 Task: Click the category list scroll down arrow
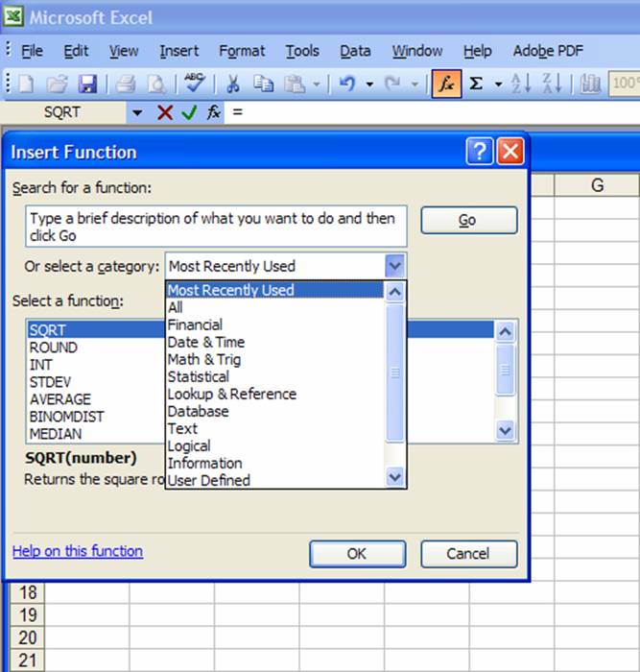(x=394, y=476)
